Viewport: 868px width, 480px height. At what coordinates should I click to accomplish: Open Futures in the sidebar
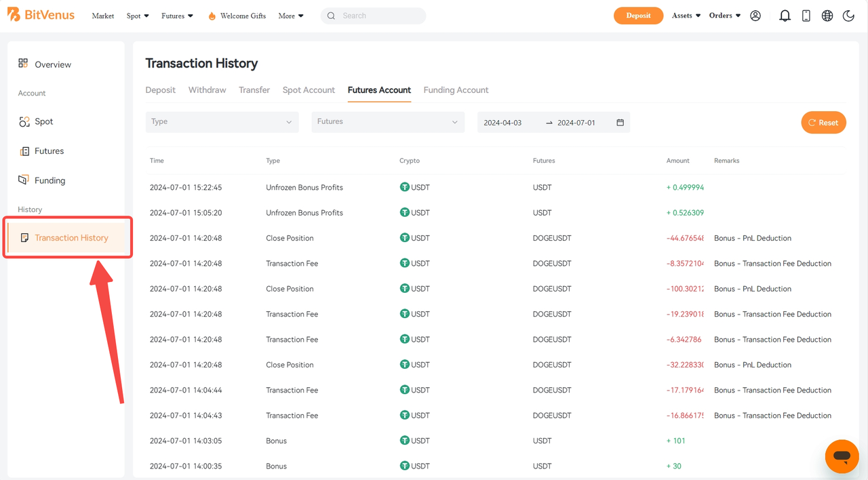pyautogui.click(x=50, y=151)
